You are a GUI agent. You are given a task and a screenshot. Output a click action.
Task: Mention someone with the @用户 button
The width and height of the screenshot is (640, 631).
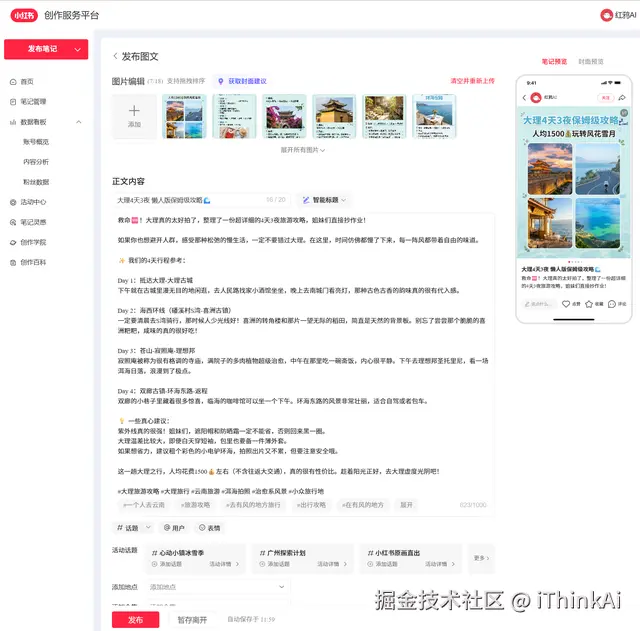[x=174, y=528]
